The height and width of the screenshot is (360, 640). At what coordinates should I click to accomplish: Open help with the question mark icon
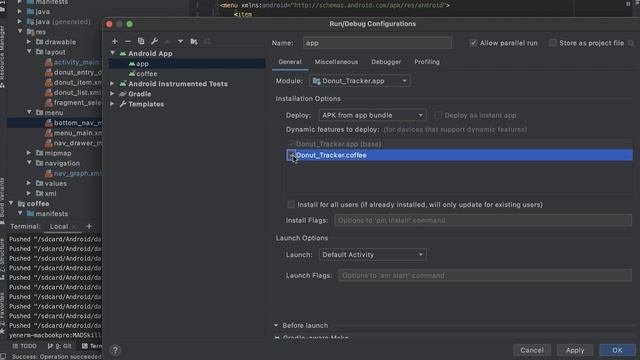click(115, 350)
